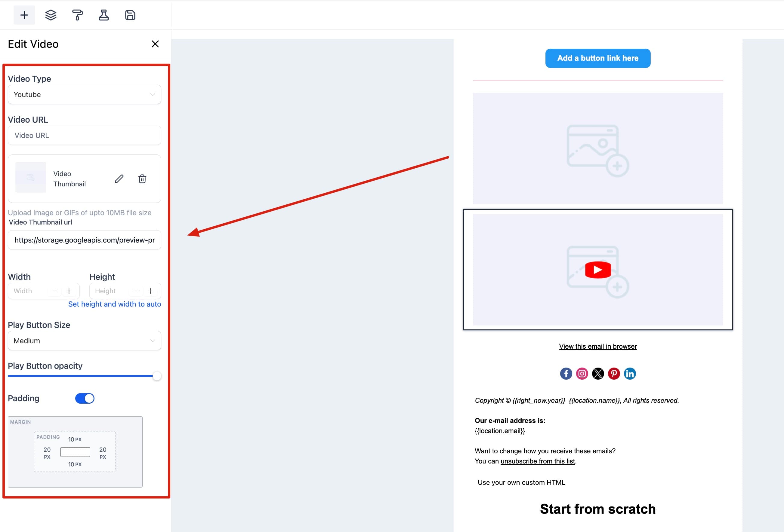Click 'Set height and width to auto'
Image resolution: width=784 pixels, height=532 pixels.
coord(115,304)
